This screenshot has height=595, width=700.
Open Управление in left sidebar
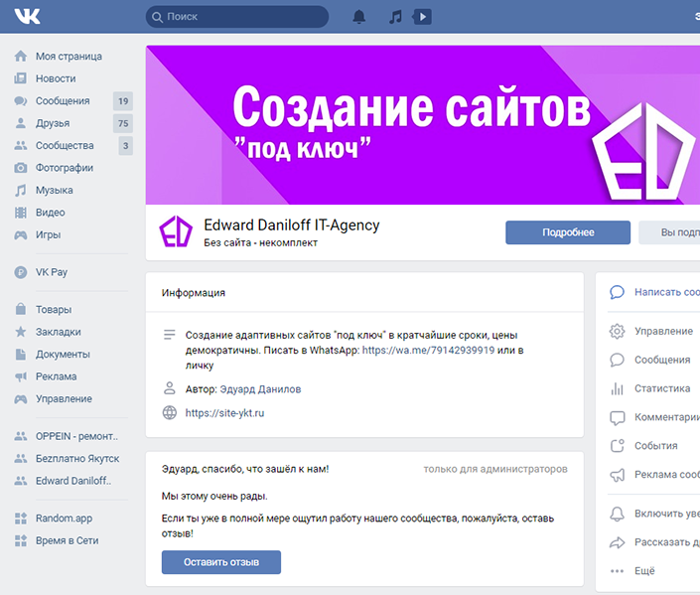pyautogui.click(x=64, y=399)
